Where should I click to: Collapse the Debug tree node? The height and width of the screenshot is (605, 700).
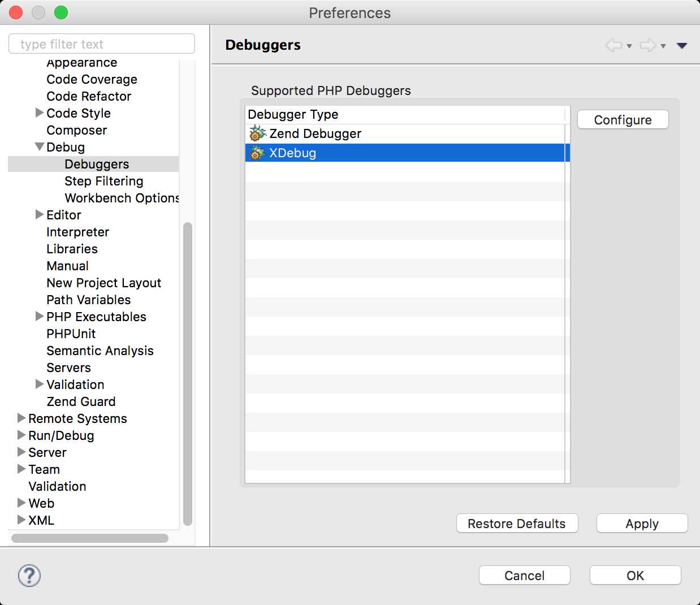tap(40, 146)
